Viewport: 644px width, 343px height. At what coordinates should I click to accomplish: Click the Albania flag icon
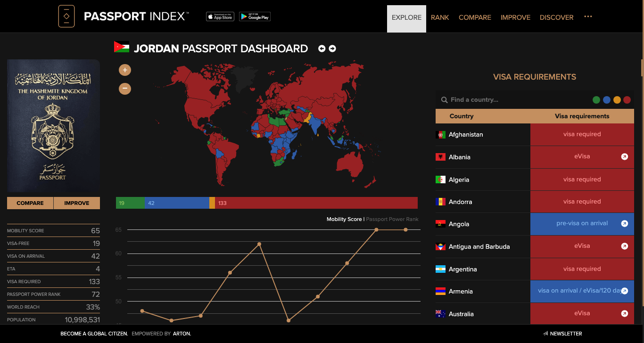pyautogui.click(x=441, y=157)
